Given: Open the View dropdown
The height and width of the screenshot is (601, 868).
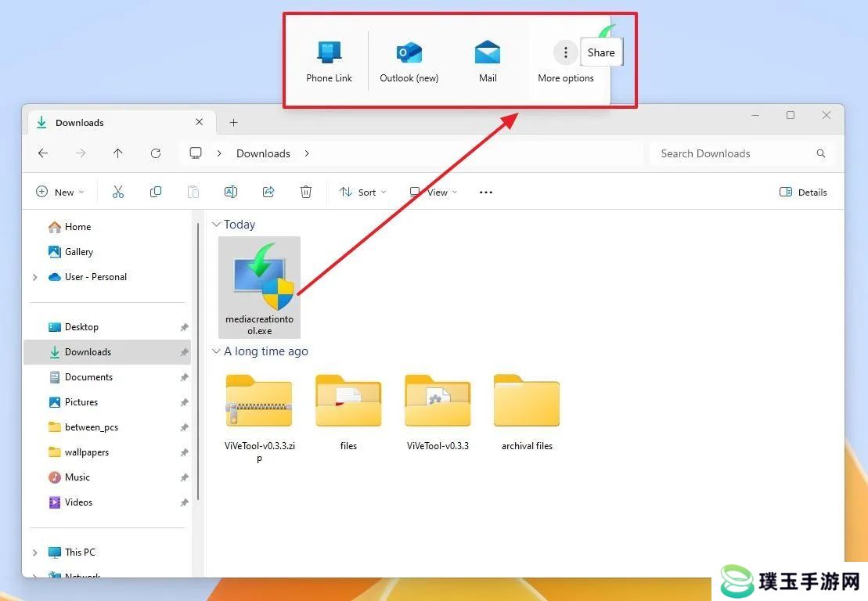Looking at the screenshot, I should [434, 192].
